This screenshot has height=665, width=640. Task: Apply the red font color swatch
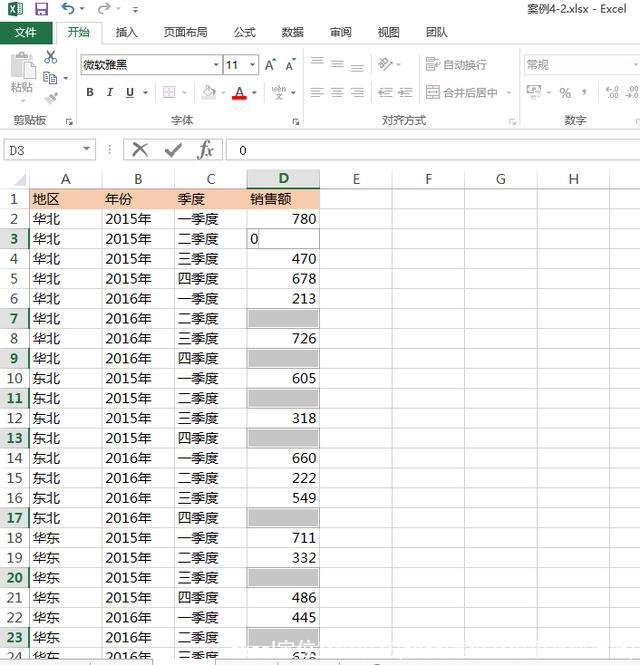[x=239, y=93]
